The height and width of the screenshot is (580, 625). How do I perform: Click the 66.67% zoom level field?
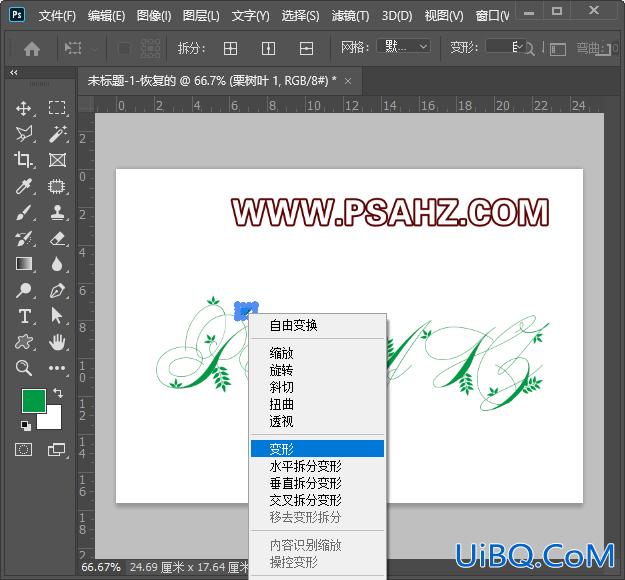[101, 567]
